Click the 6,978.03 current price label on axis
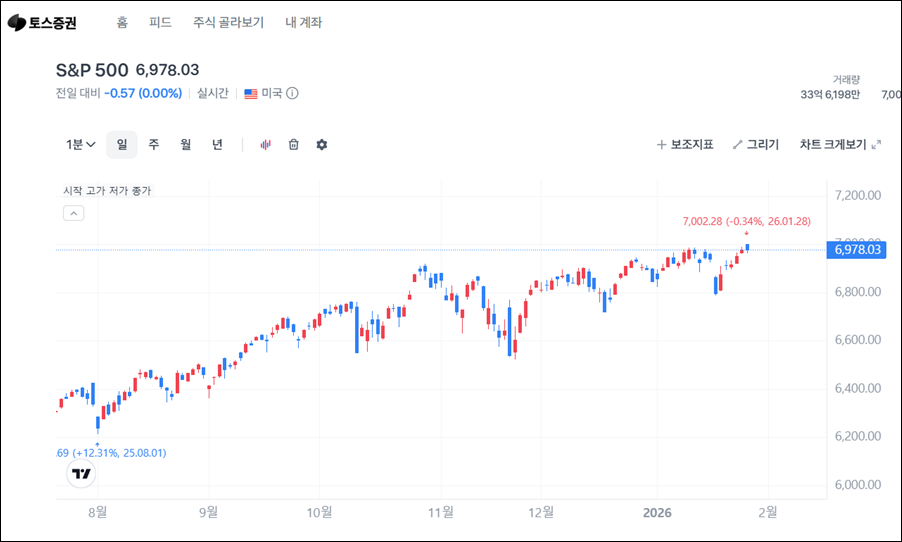 857,250
